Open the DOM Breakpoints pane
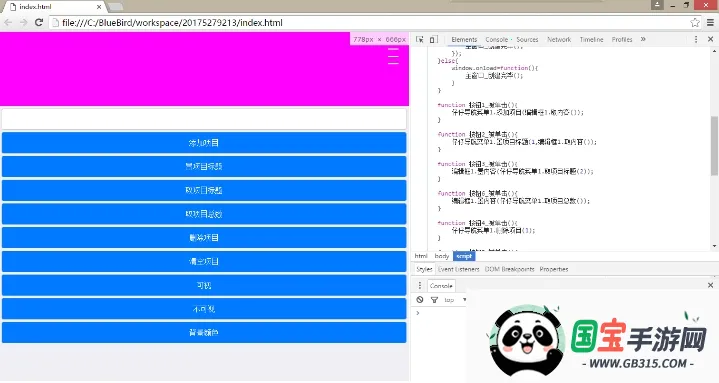This screenshot has height=383, width=719. [x=509, y=269]
